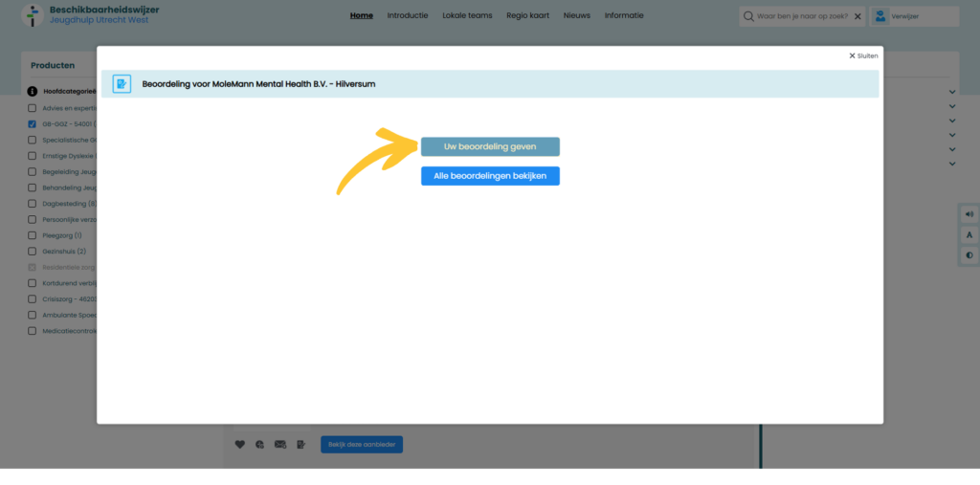The width and height of the screenshot is (980, 485).
Task: Click the info icon beside Hoofdcategorieën
Action: 33,91
